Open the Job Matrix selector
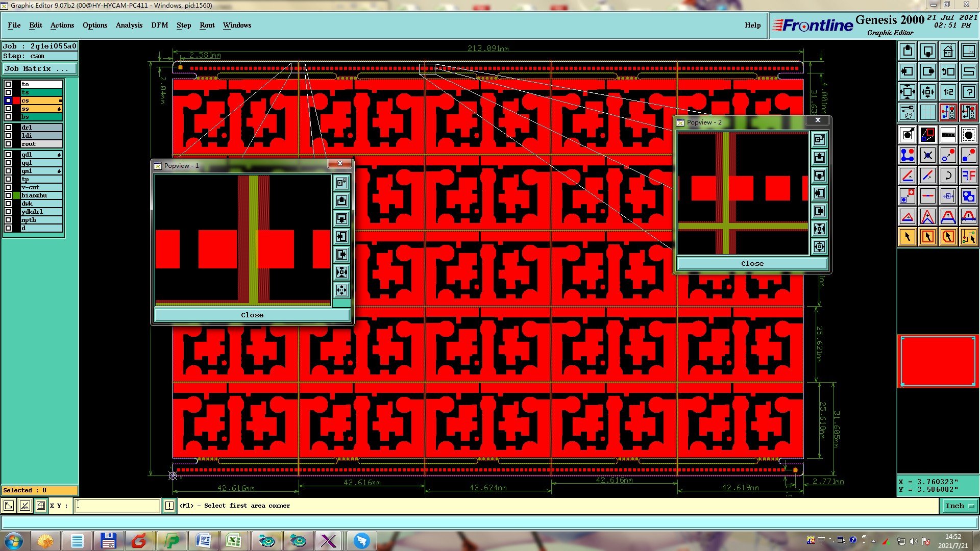 (x=40, y=68)
